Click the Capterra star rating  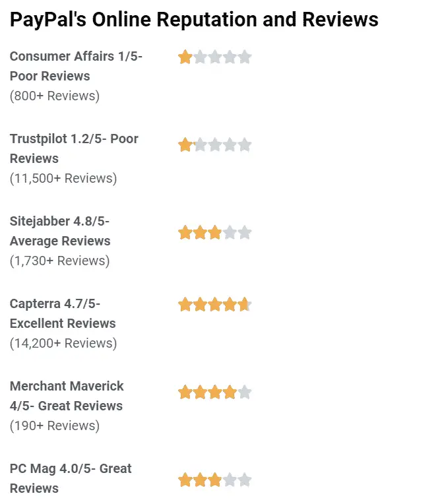(x=214, y=305)
